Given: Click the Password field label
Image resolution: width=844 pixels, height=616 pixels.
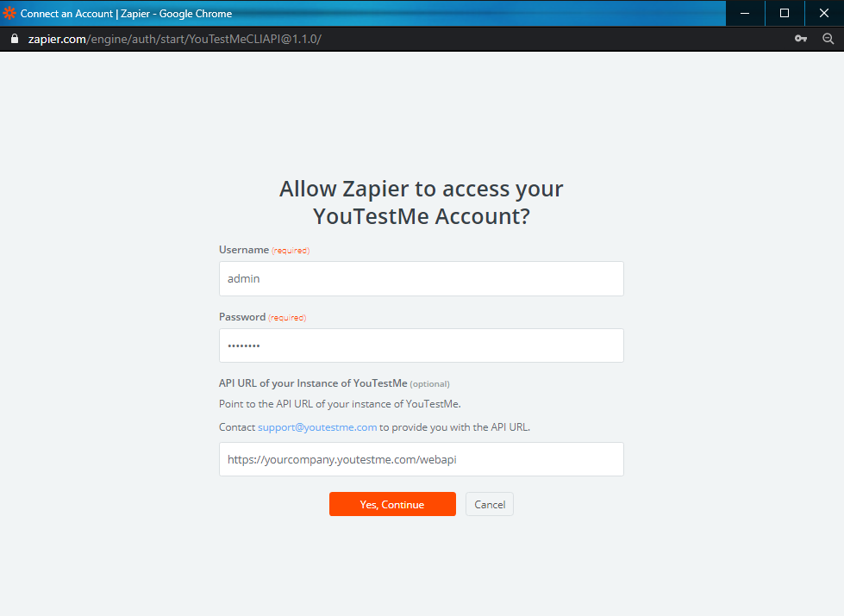Looking at the screenshot, I should coord(242,317).
